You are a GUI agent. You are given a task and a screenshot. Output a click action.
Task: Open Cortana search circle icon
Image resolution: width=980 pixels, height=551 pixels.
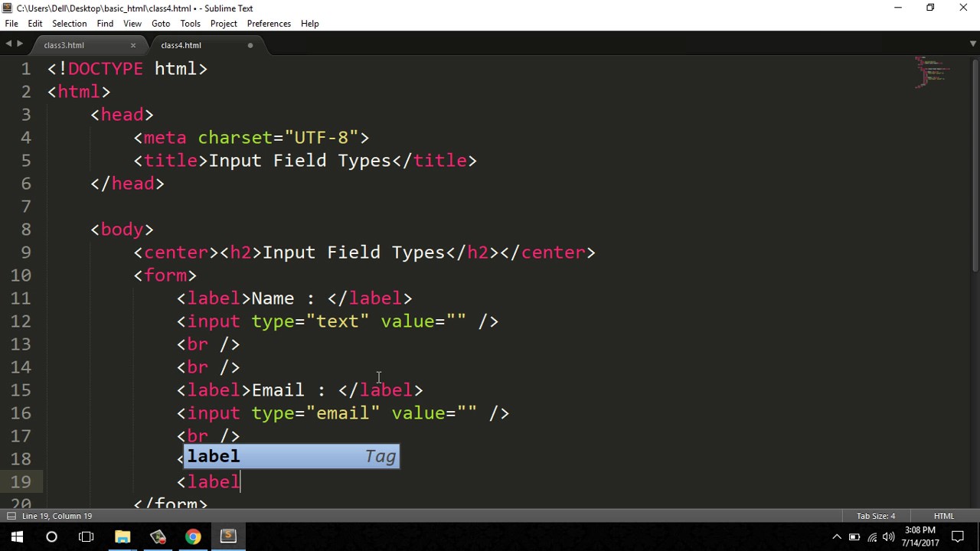pyautogui.click(x=51, y=536)
